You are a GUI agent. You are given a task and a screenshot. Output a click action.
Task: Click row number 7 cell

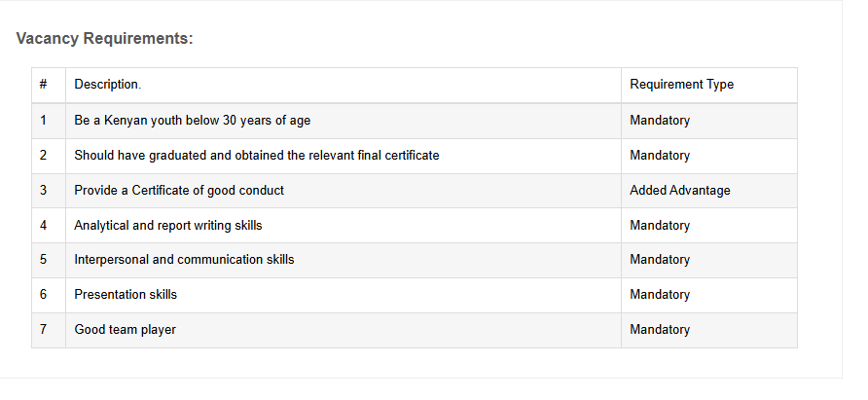pos(44,330)
